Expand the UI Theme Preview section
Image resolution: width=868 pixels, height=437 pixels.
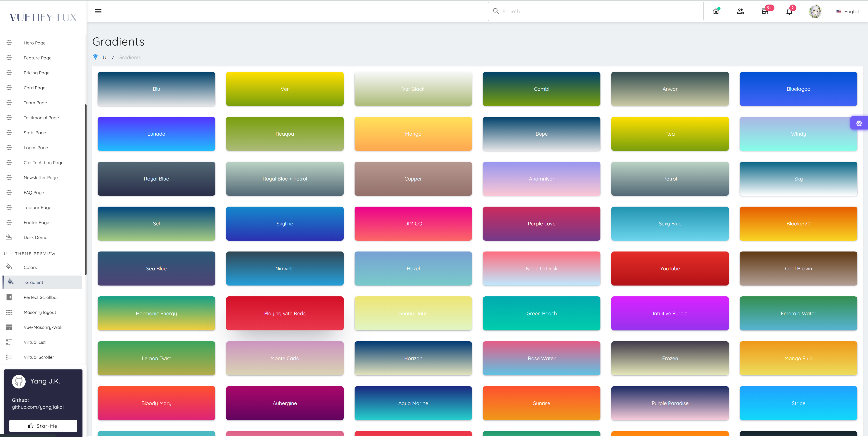pyautogui.click(x=29, y=253)
